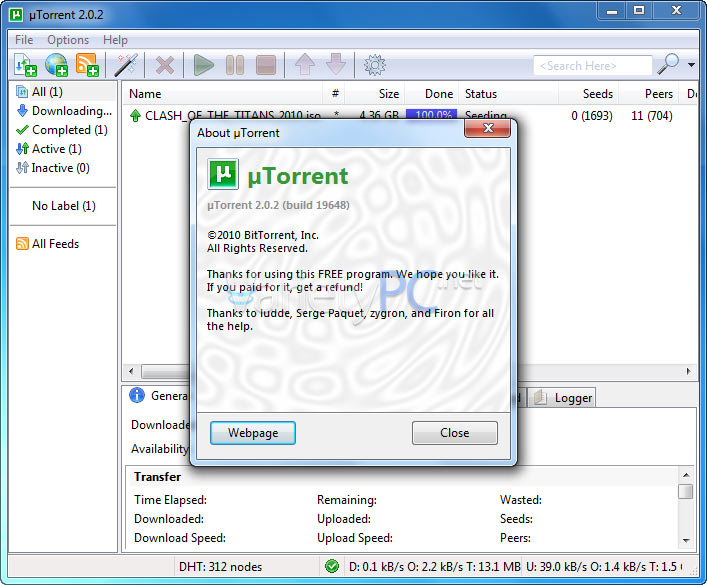
Task: Click Add Torrent from URL globe icon
Action: tap(56, 65)
